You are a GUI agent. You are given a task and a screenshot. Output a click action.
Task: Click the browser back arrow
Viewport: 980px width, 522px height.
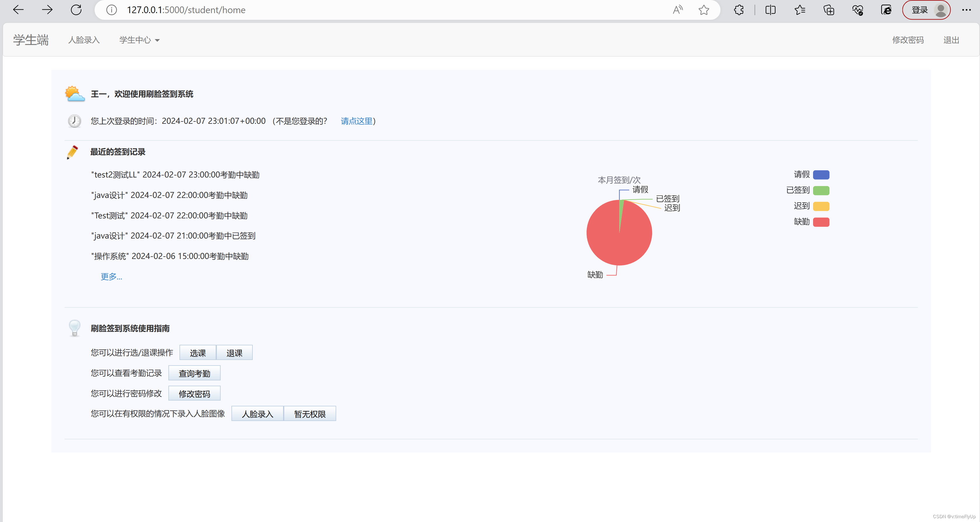[x=18, y=10]
